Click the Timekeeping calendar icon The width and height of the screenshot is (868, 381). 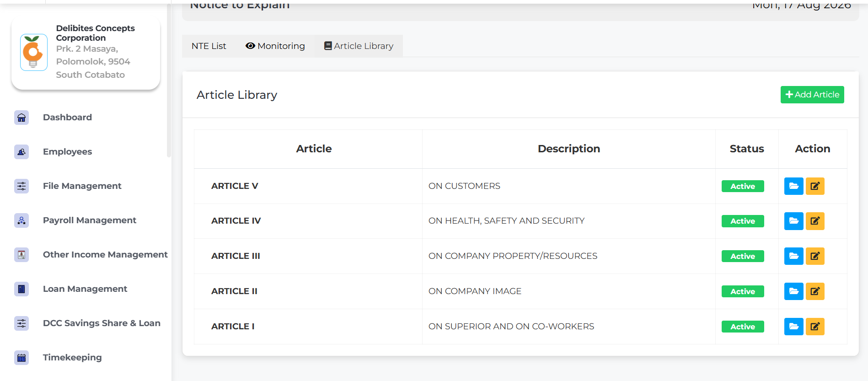(x=21, y=358)
